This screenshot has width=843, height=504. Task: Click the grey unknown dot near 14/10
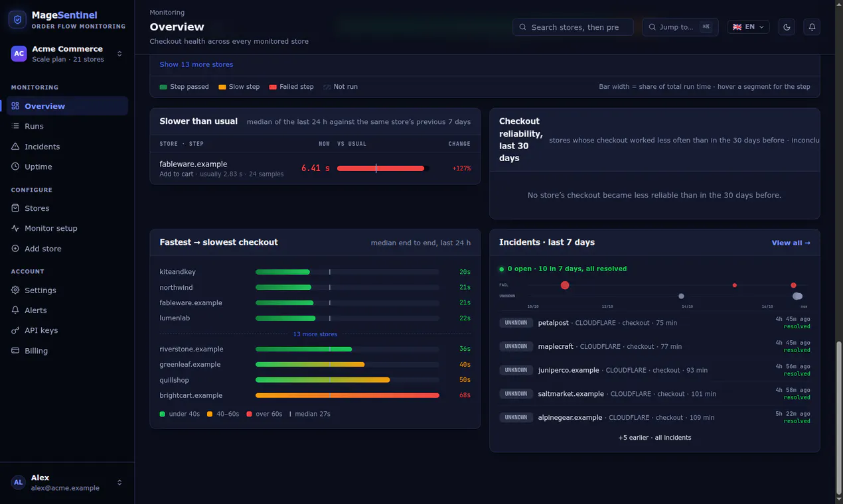[681, 296]
